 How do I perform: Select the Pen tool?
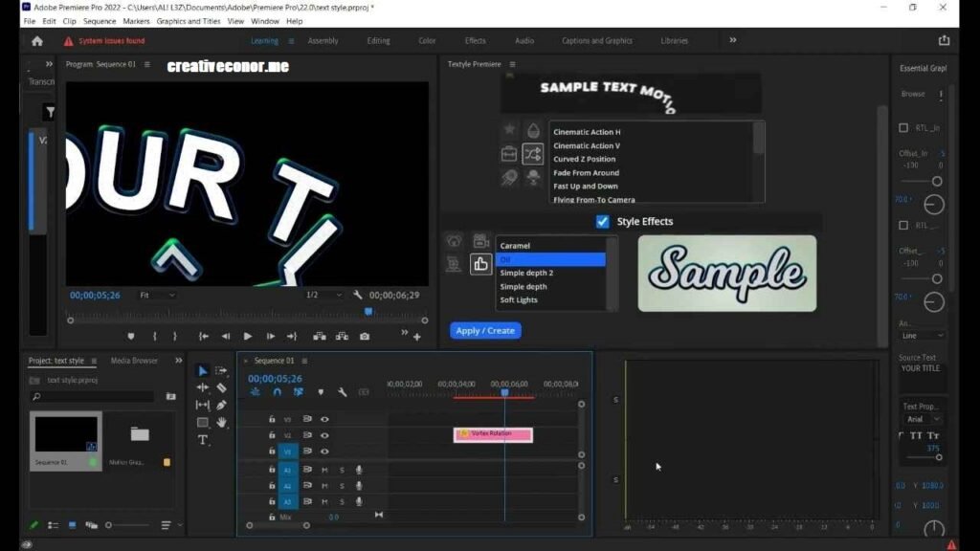tap(221, 405)
